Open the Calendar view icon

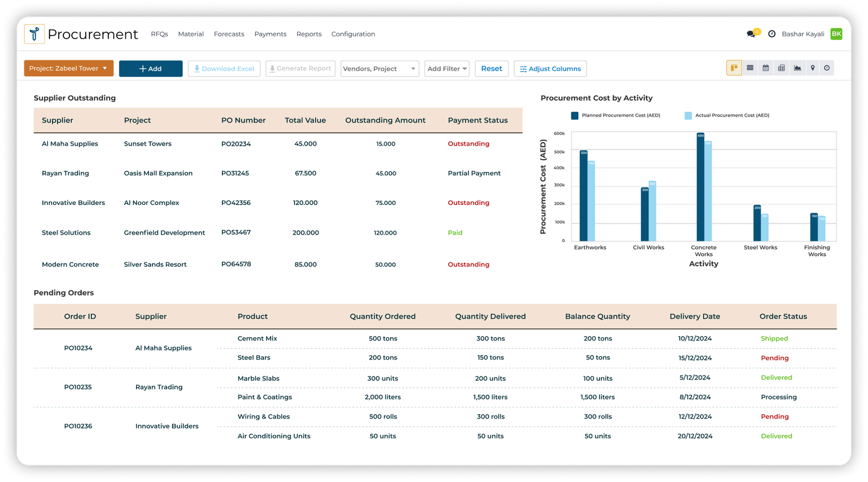[x=765, y=68]
